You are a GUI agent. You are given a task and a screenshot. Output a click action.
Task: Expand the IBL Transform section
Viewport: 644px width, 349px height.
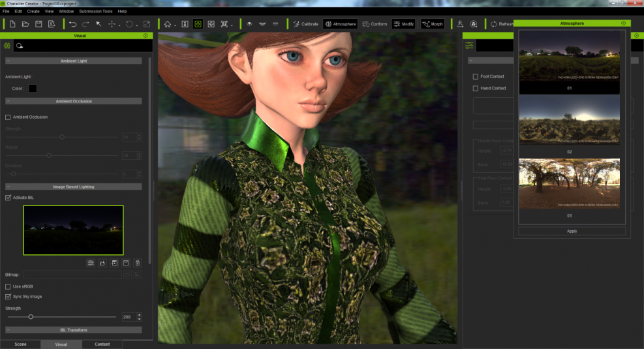74,330
